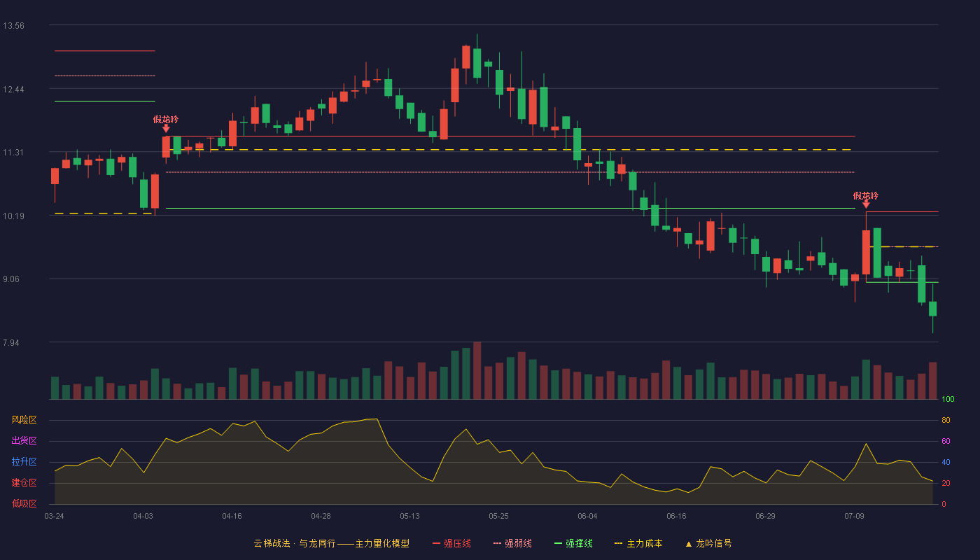Click the green 强撑线 legend line swatch
This screenshot has width=980, height=560.
coord(558,544)
